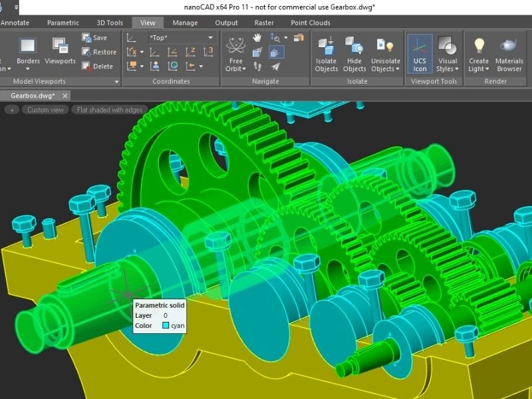This screenshot has height=399, width=532.
Task: Click the Flat shaded with edges label
Action: pos(108,110)
